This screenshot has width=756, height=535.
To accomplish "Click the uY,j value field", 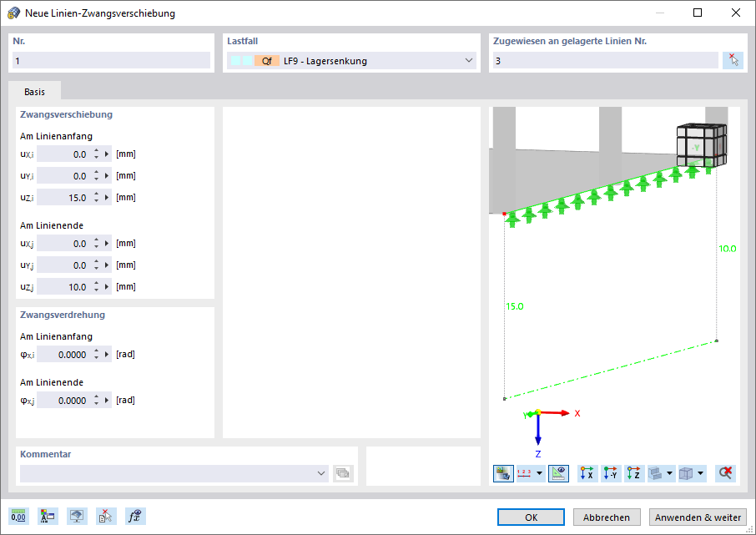I will click(x=64, y=265).
